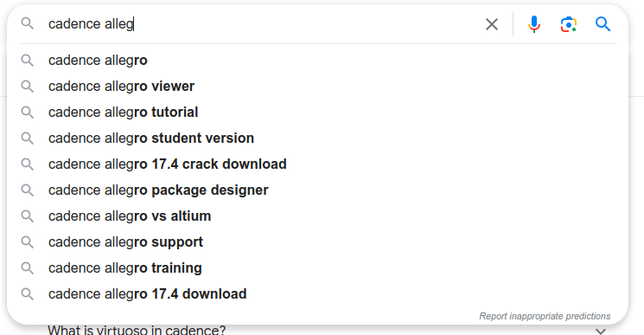The image size is (644, 335).
Task: Submit search with blue magnifier icon
Action: coord(603,24)
